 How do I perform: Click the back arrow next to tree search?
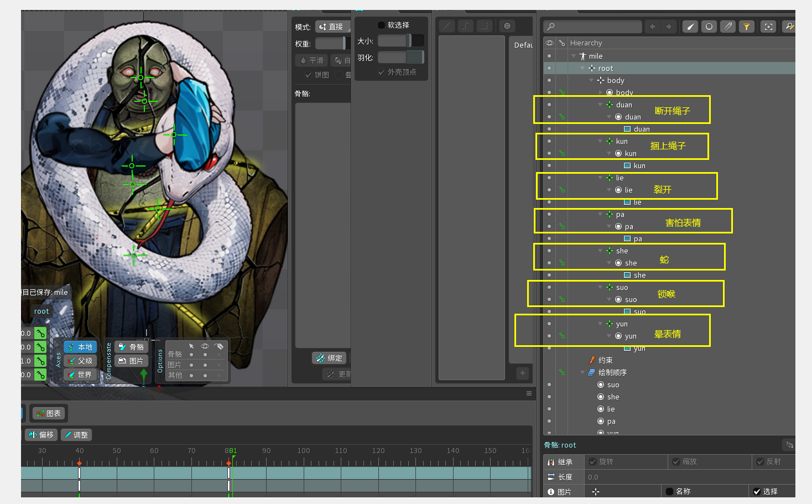pyautogui.click(x=653, y=27)
